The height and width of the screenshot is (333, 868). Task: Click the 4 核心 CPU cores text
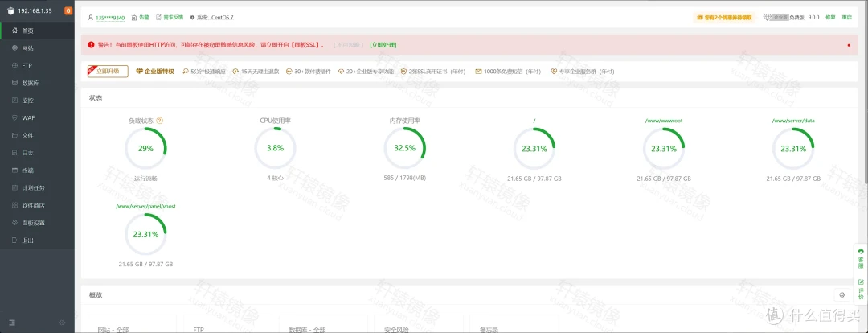point(275,179)
